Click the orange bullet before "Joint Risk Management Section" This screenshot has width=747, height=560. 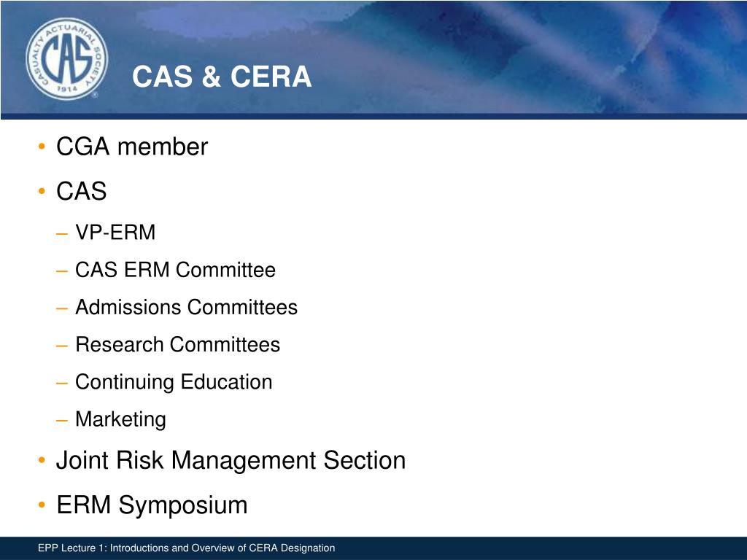coord(43,461)
